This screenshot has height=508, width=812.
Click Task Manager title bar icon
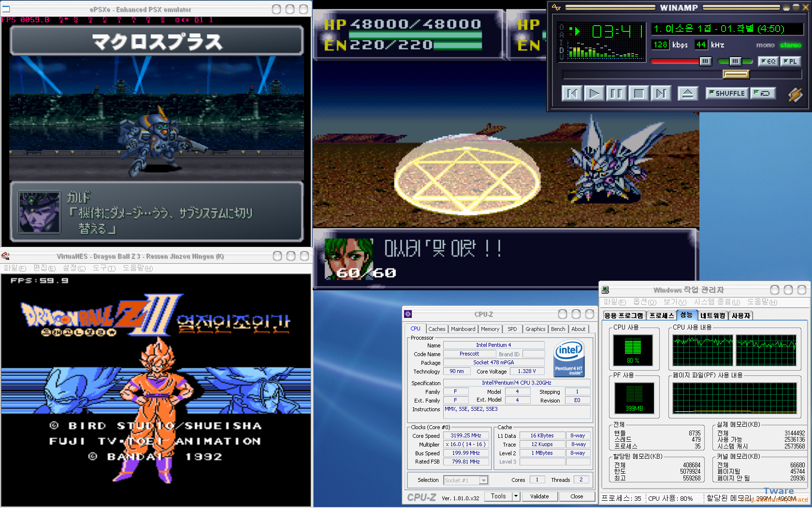pos(605,290)
